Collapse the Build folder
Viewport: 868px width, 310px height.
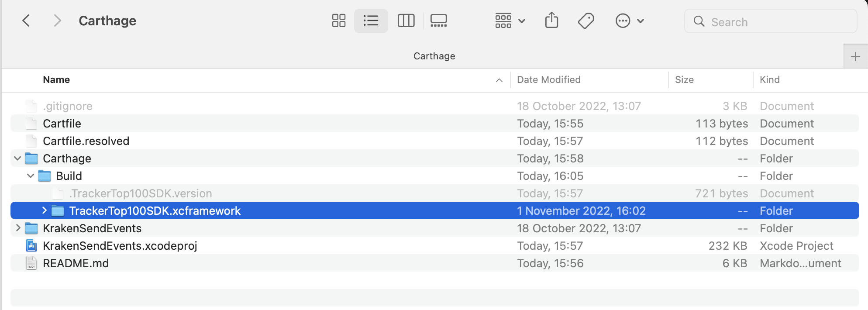click(x=31, y=176)
